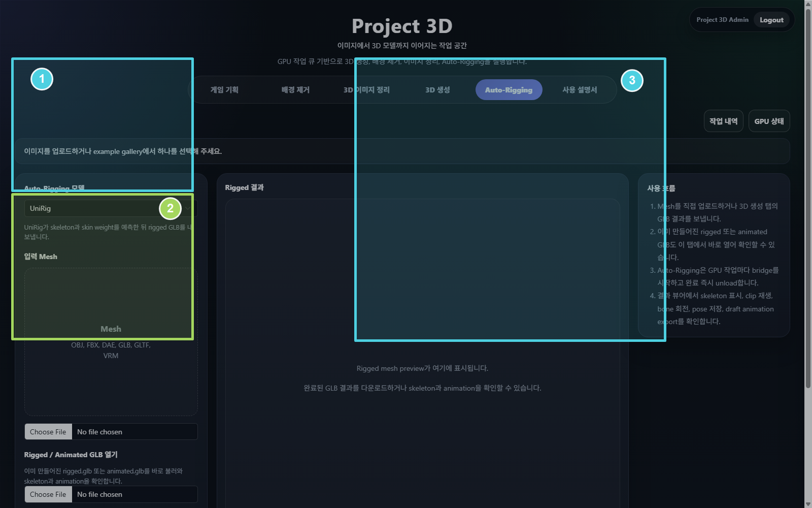Image resolution: width=812 pixels, height=508 pixels.
Task: Click the Project 3D page title
Action: 402,26
